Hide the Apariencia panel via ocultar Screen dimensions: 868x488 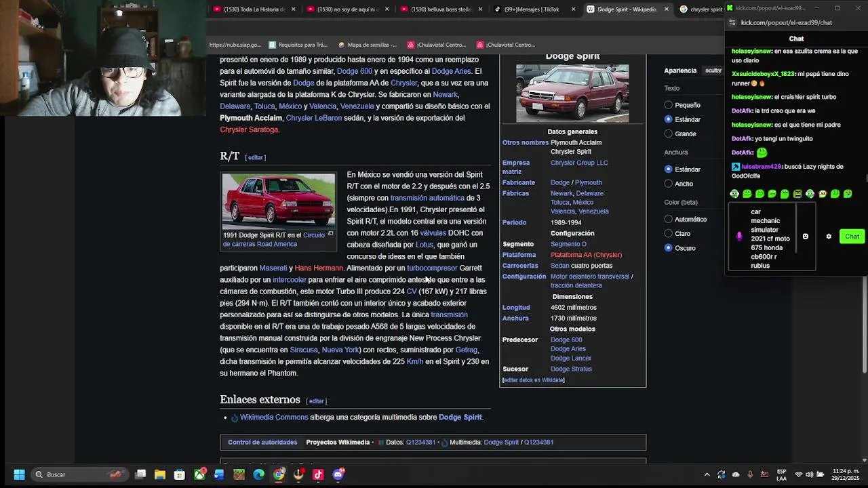tap(713, 70)
